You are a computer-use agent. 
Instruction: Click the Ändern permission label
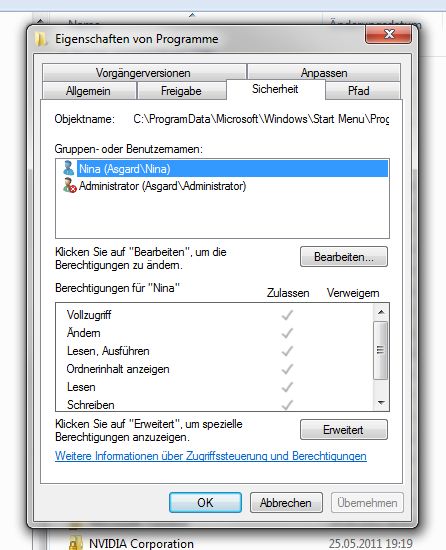(x=83, y=333)
